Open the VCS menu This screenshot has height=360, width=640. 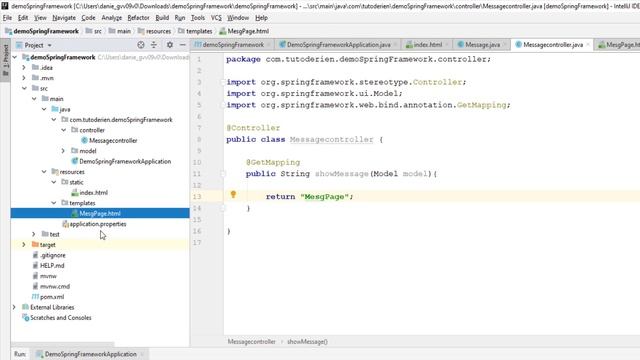(x=216, y=18)
